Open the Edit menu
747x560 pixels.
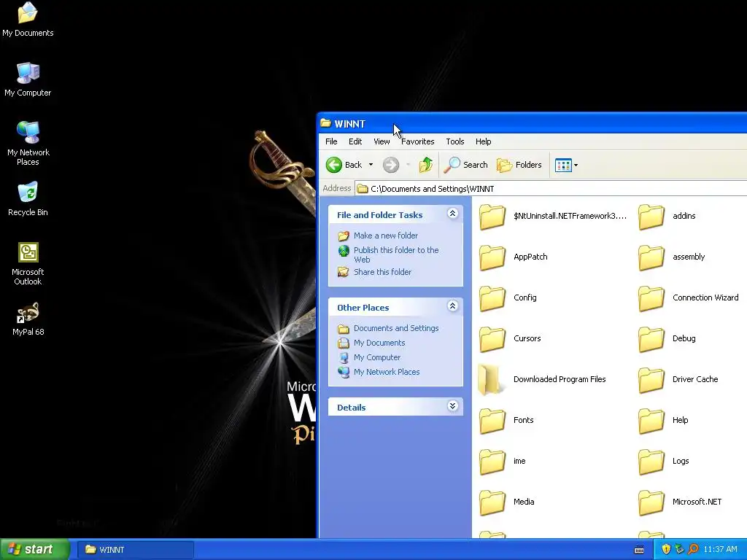pos(355,141)
